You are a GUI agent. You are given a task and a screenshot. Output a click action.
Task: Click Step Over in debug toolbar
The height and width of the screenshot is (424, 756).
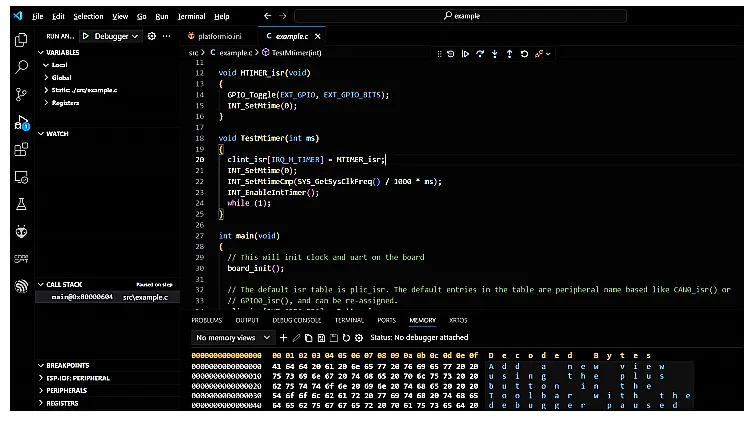tap(481, 53)
